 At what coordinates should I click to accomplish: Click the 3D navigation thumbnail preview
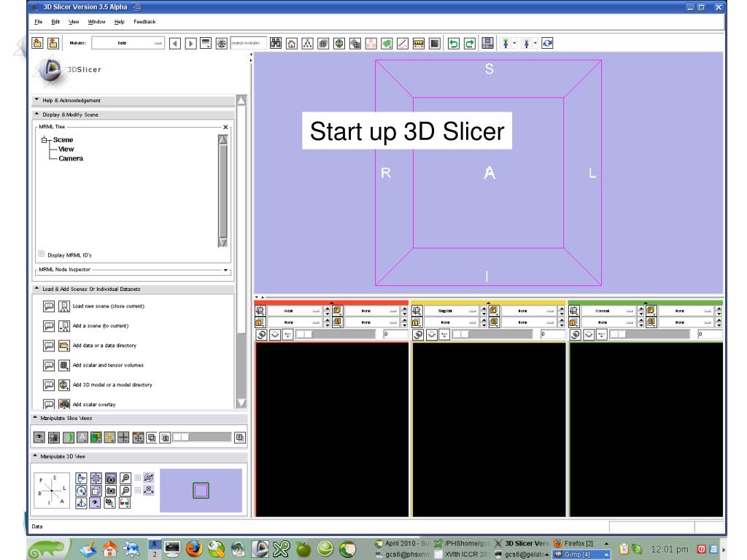point(201,491)
